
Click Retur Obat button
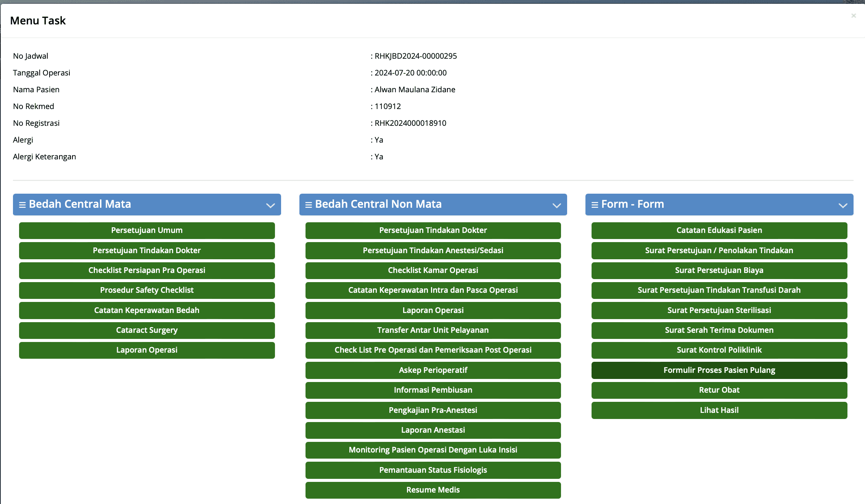tap(719, 390)
